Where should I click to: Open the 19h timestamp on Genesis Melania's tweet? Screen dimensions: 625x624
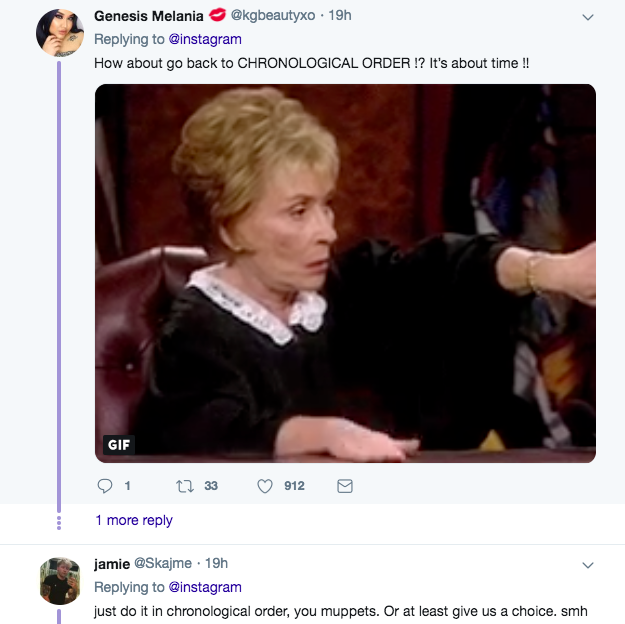click(341, 16)
